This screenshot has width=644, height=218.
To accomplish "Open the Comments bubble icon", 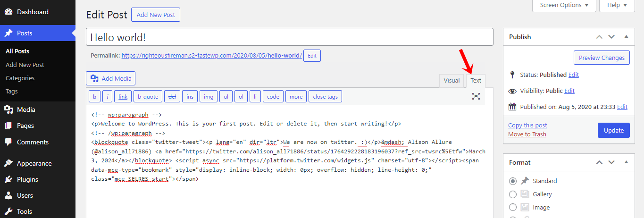I will click(x=8, y=142).
